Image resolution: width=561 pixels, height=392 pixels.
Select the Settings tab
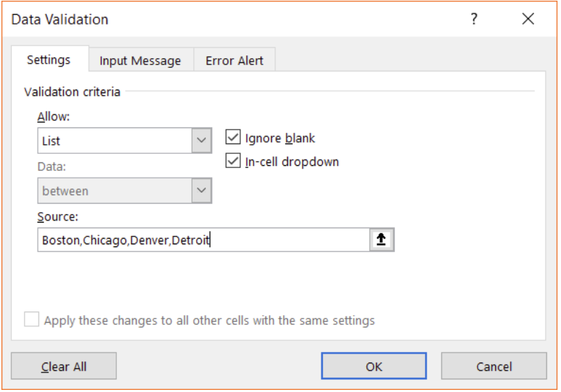(49, 60)
